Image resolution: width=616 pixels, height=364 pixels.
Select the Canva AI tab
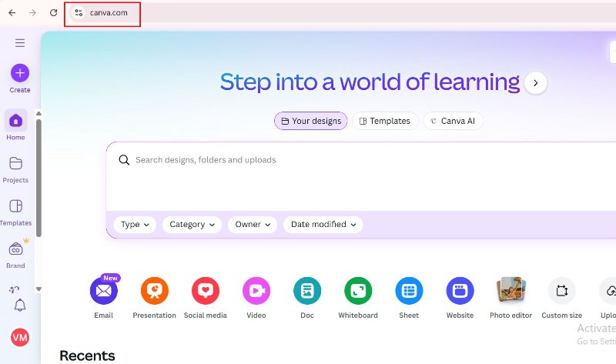[x=453, y=121]
